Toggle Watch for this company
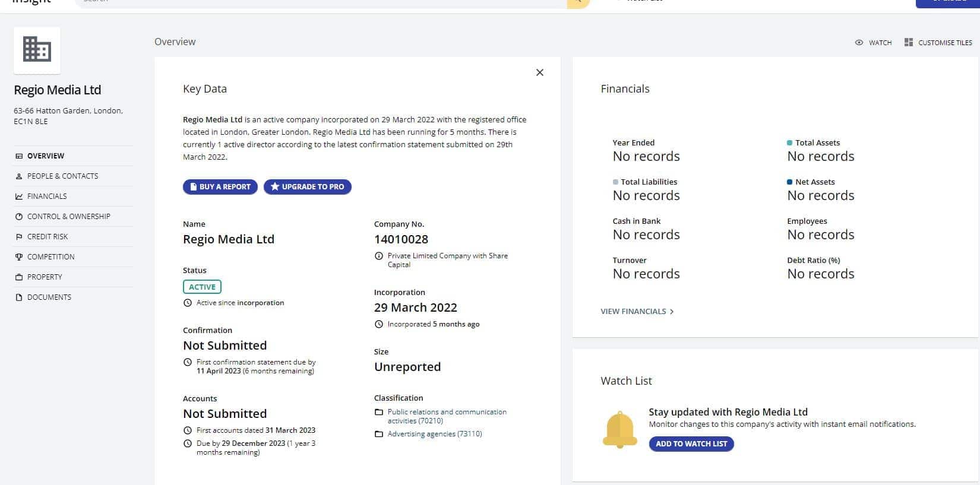Viewport: 980px width, 485px height. click(x=873, y=43)
